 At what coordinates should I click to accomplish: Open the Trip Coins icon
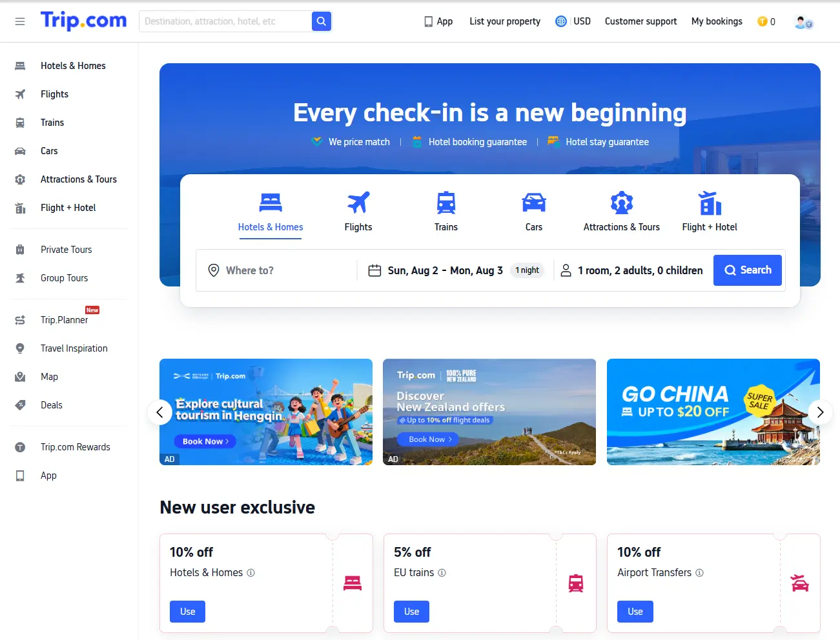(x=763, y=21)
